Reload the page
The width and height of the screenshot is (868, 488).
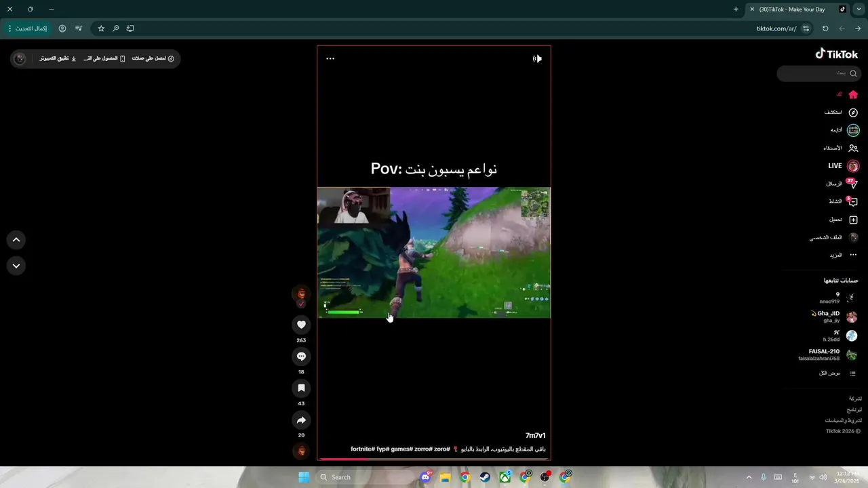pos(825,28)
